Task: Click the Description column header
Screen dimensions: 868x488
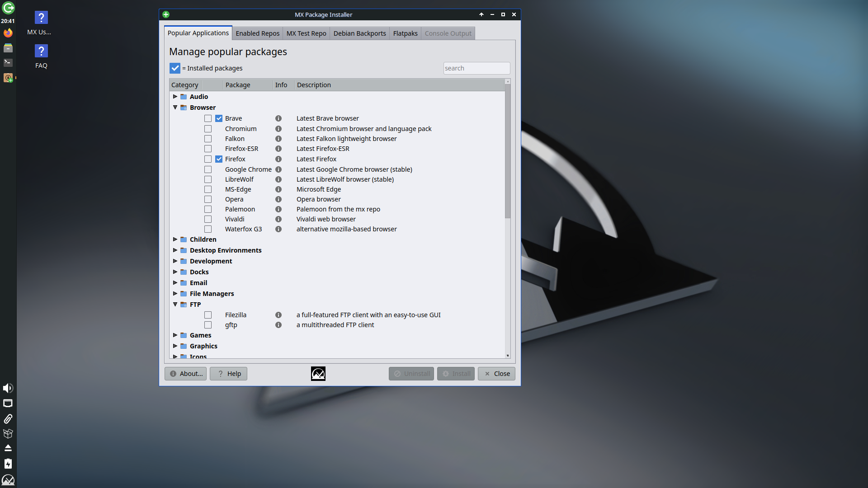Action: click(400, 85)
